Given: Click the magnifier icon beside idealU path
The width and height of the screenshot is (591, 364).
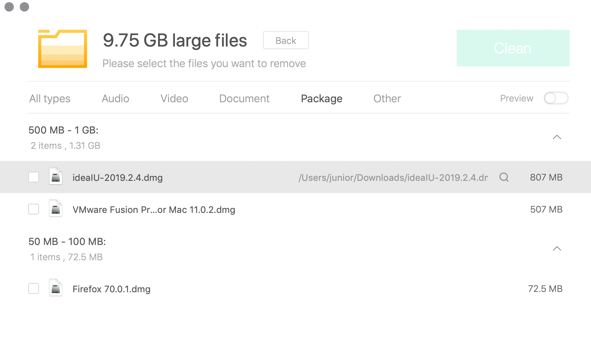Looking at the screenshot, I should click(504, 177).
